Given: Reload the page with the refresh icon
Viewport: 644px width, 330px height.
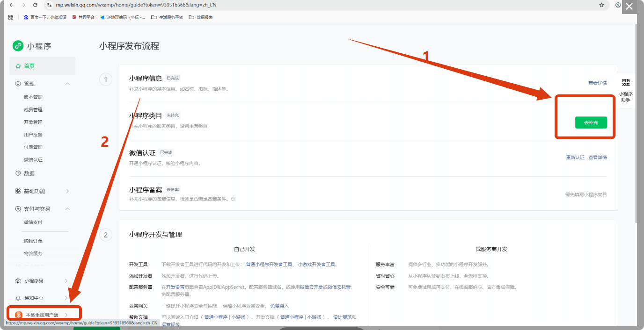Looking at the screenshot, I should [36, 5].
